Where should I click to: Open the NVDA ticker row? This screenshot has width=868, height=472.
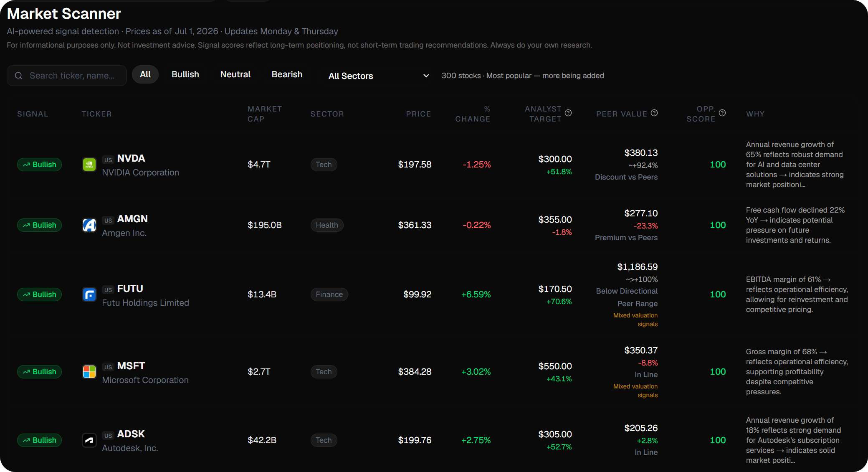[434, 165]
